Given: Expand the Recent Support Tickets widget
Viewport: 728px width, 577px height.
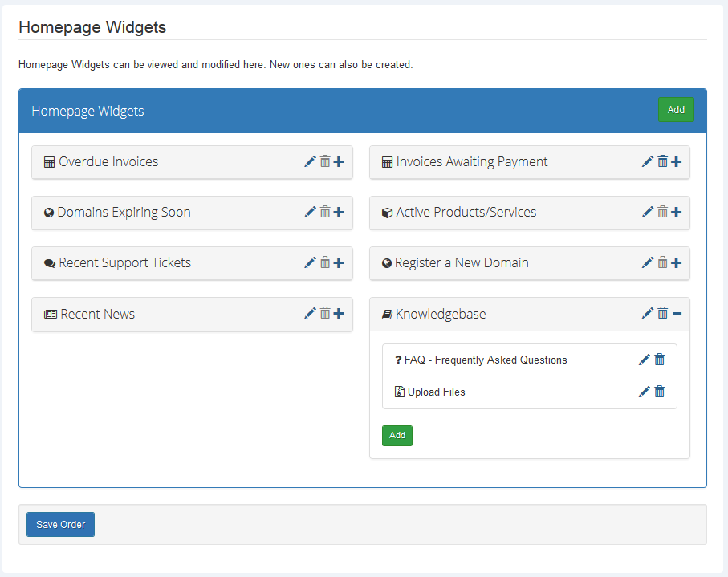Looking at the screenshot, I should pos(339,262).
